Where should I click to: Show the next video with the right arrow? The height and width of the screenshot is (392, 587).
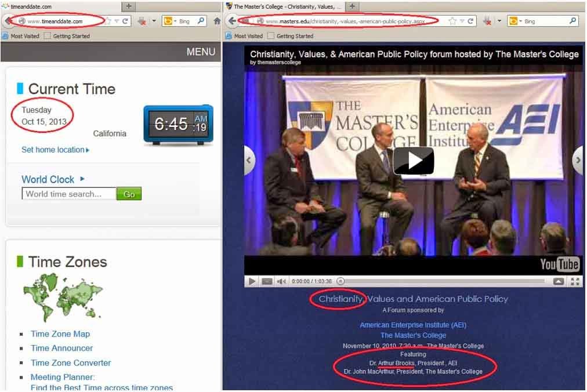(x=578, y=161)
